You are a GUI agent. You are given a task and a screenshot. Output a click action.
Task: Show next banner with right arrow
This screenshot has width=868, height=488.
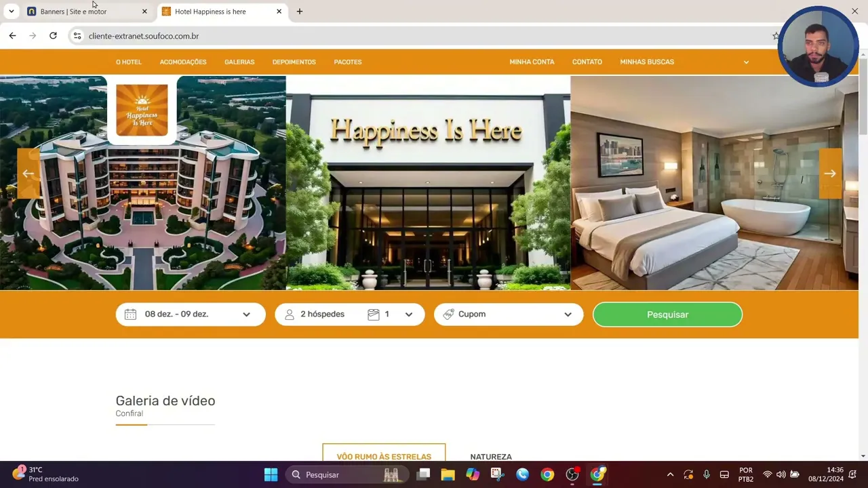click(830, 174)
